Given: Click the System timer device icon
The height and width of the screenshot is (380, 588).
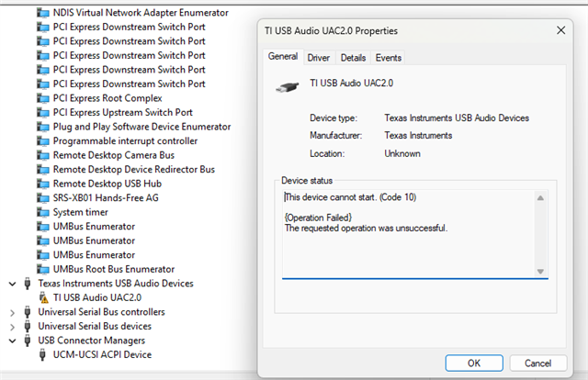Looking at the screenshot, I should (x=43, y=212).
